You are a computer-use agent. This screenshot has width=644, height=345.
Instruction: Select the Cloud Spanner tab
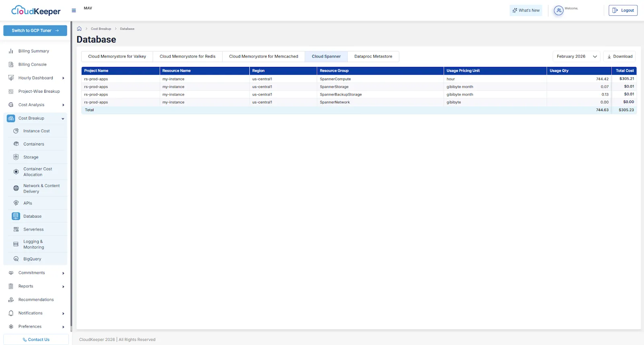[x=326, y=56]
